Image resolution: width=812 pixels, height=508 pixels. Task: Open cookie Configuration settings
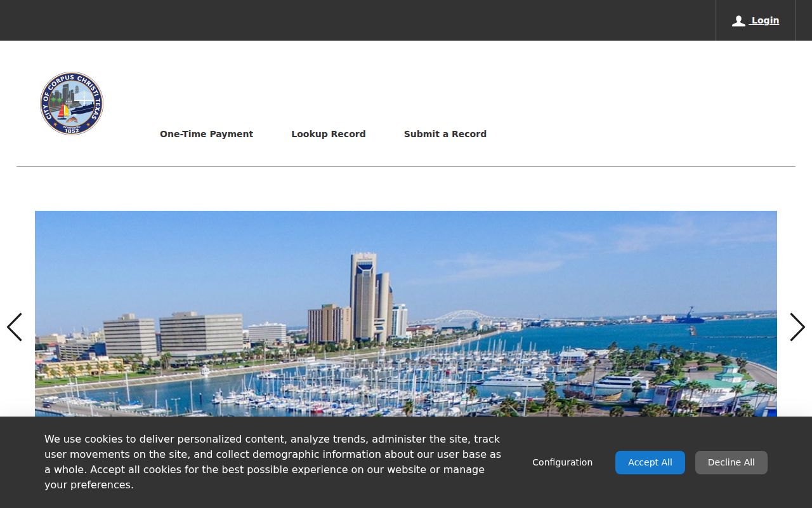pos(562,462)
